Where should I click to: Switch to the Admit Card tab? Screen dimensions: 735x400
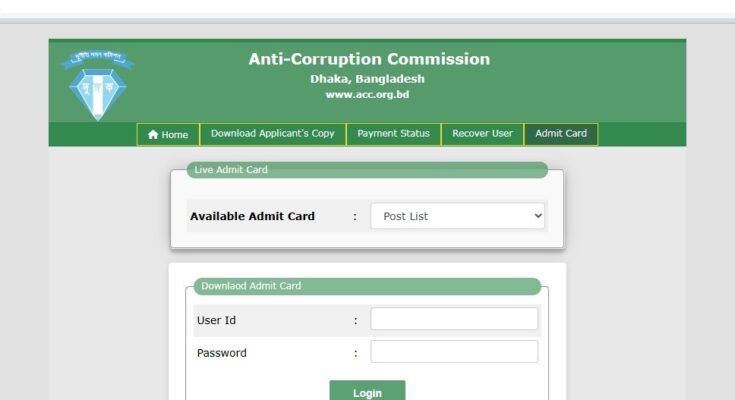click(x=561, y=134)
